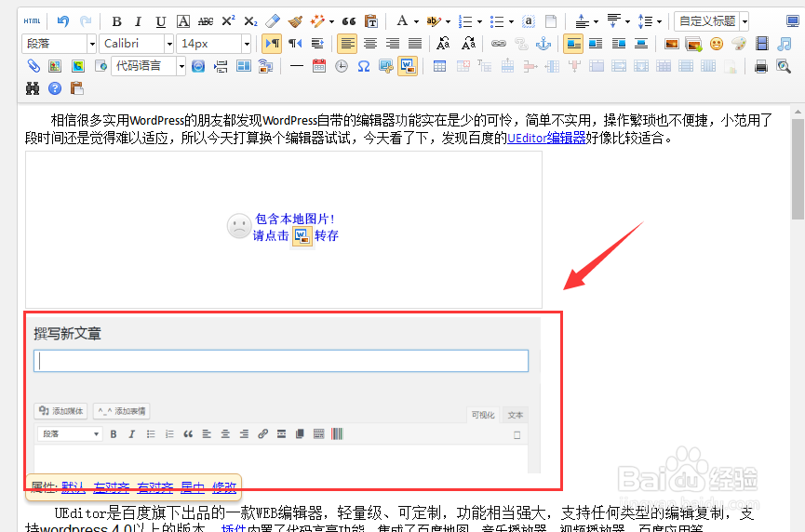Screen dimensions: 805x532
Task: Click the eraser remove-format icon
Action: click(x=273, y=21)
